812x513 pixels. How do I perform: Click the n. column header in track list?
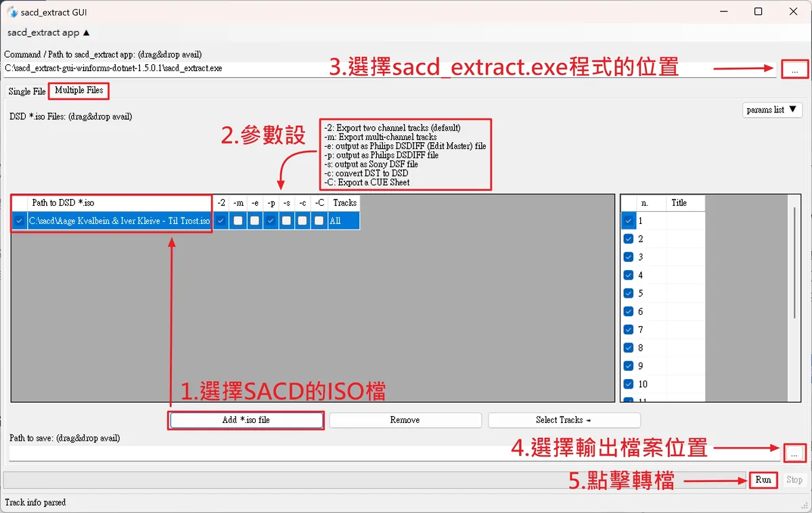[651, 203]
